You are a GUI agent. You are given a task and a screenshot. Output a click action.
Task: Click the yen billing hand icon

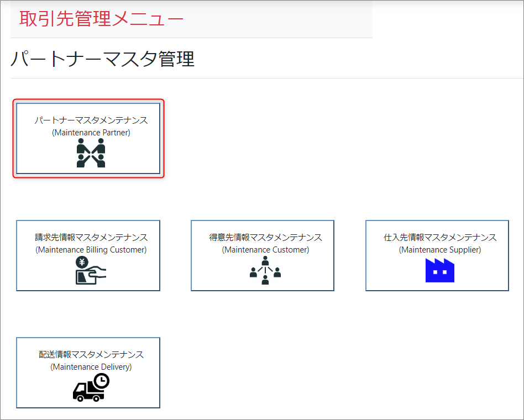(x=91, y=271)
